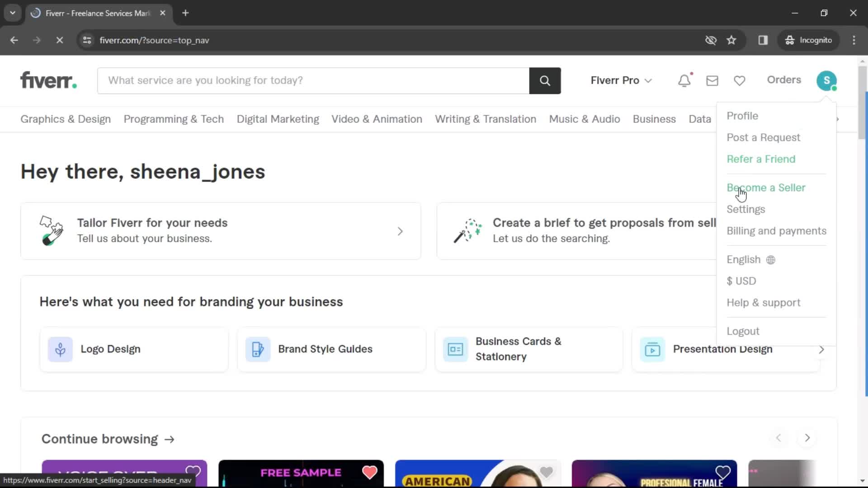Expand the Fiverr Pro dropdown menu
Screen dimensions: 868x488
(620, 80)
